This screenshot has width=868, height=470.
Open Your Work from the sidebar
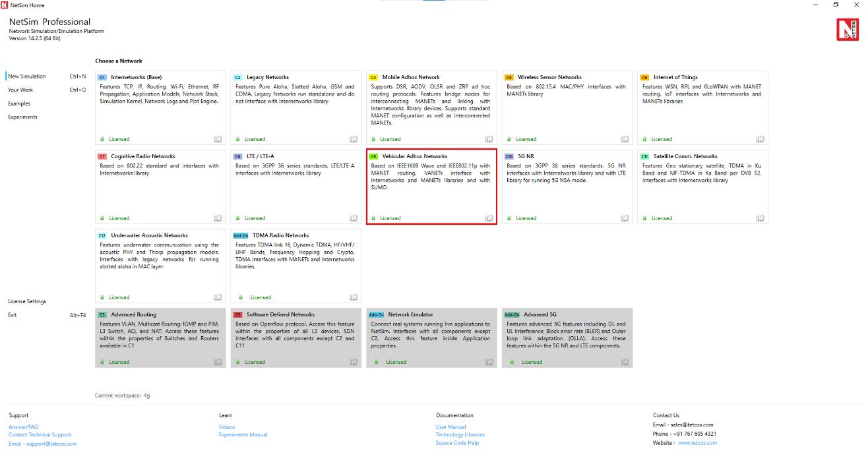(x=20, y=90)
